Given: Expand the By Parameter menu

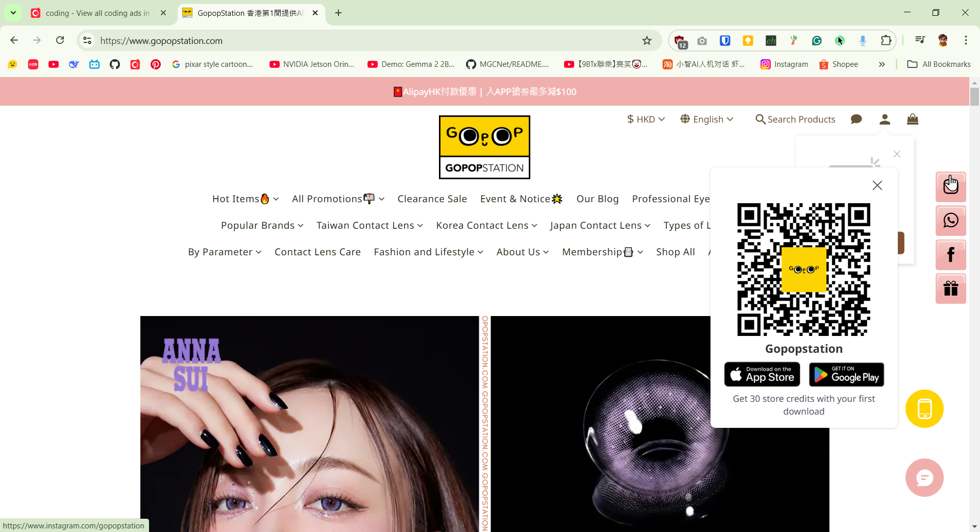Looking at the screenshot, I should [225, 252].
